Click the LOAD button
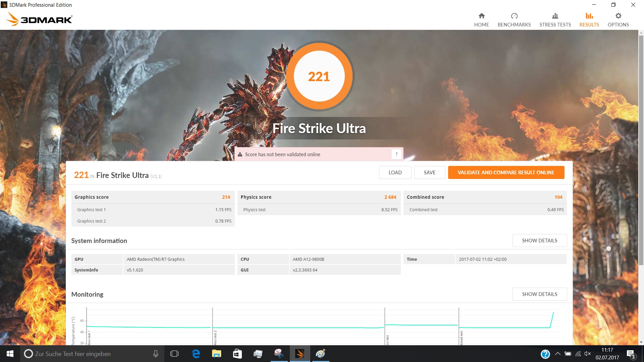Screen dimensions: 644x362 (x=395, y=173)
